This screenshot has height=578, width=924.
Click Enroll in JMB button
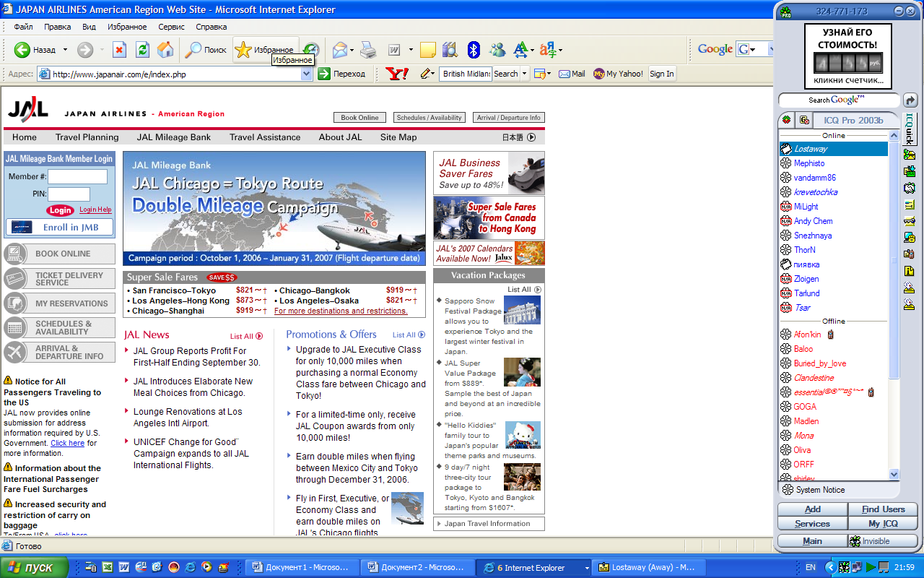point(59,227)
